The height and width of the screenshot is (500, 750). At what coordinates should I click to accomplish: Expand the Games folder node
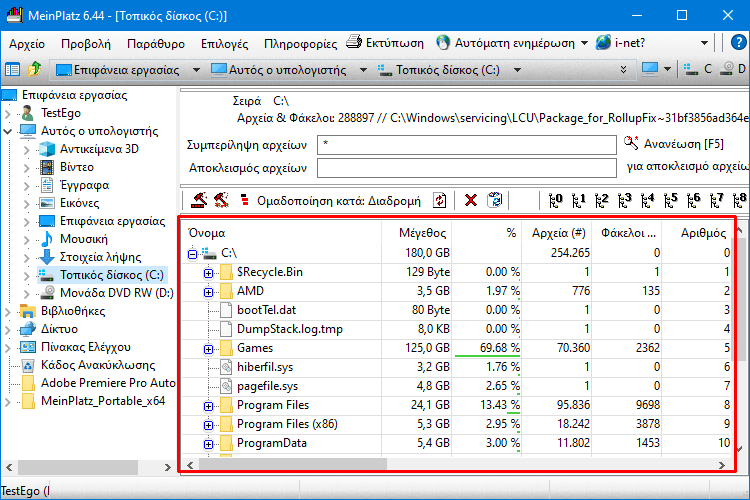(208, 349)
